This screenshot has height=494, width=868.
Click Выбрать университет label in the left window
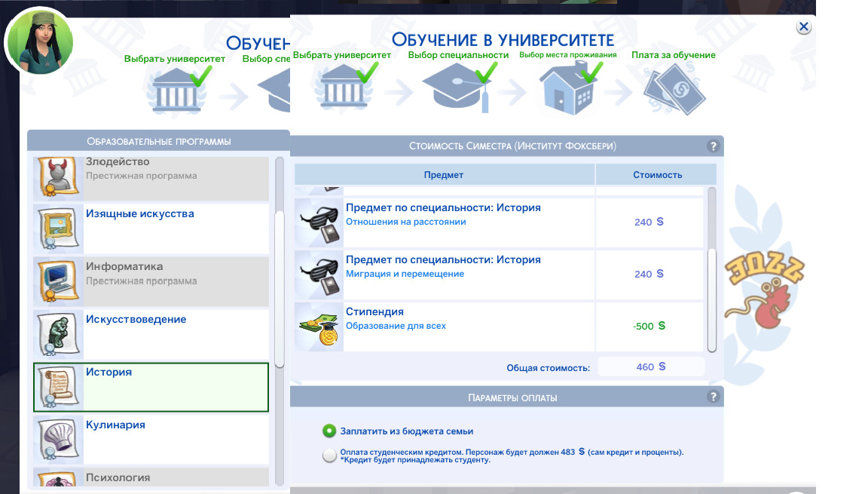(174, 59)
